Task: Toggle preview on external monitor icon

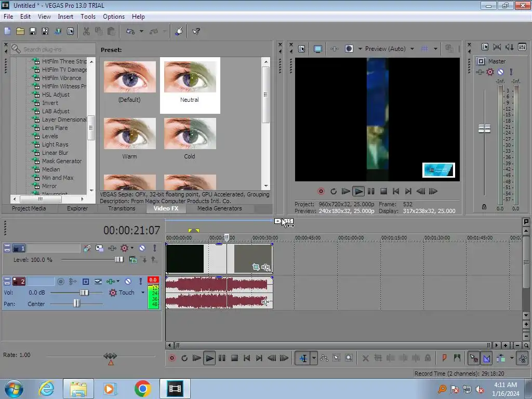Action: point(317,49)
